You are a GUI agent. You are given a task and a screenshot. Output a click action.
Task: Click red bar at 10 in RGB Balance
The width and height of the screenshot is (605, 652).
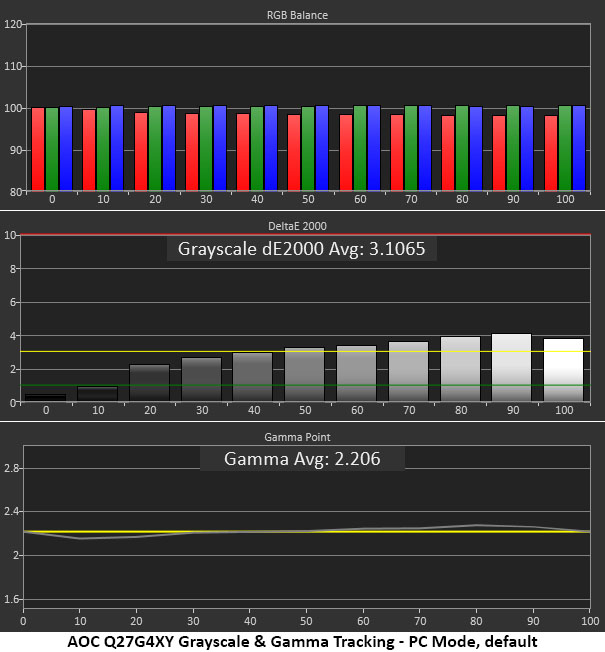[x=89, y=150]
